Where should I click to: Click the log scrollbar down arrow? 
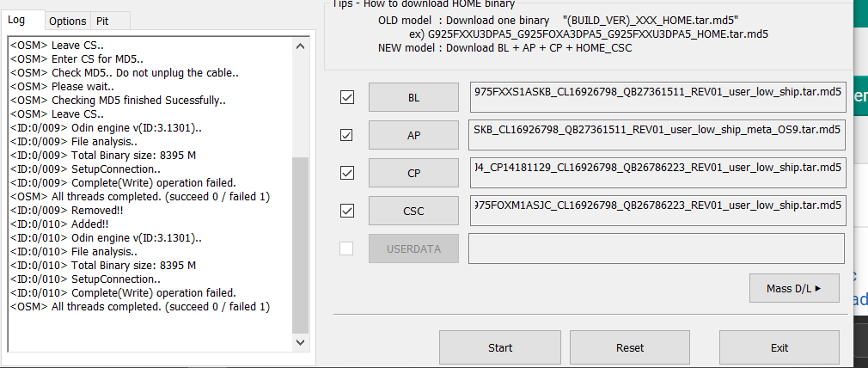[300, 342]
